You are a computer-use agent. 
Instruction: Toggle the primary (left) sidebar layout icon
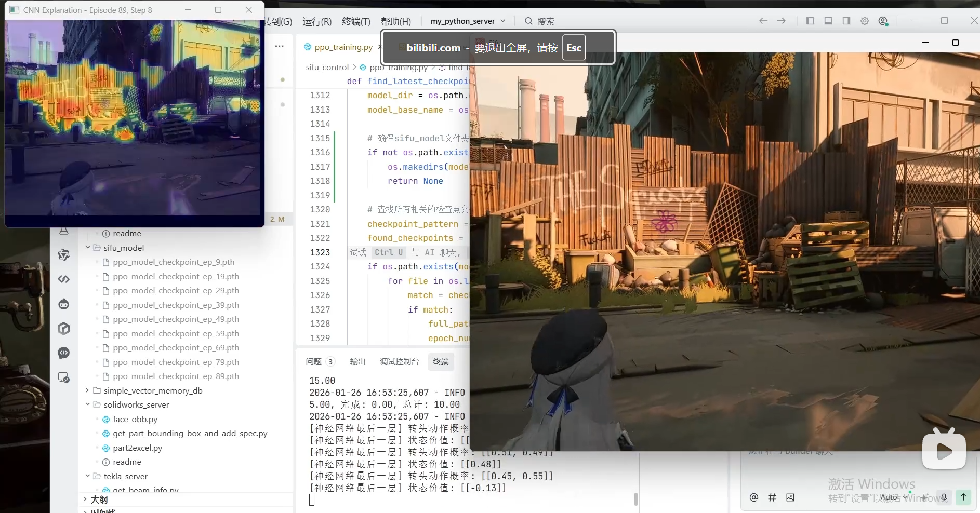[x=810, y=21]
